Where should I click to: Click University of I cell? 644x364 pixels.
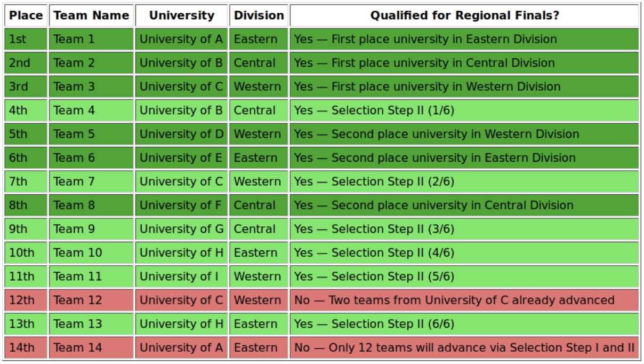click(x=181, y=276)
